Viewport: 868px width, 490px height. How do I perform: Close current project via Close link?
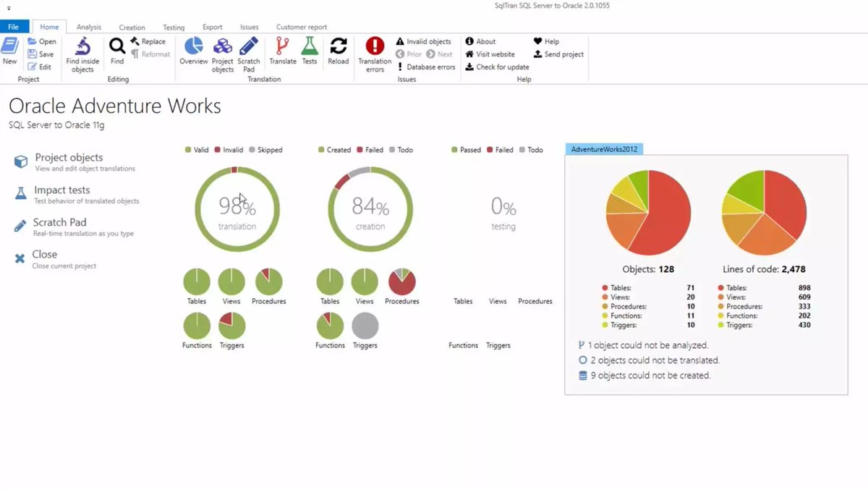pyautogui.click(x=54, y=259)
